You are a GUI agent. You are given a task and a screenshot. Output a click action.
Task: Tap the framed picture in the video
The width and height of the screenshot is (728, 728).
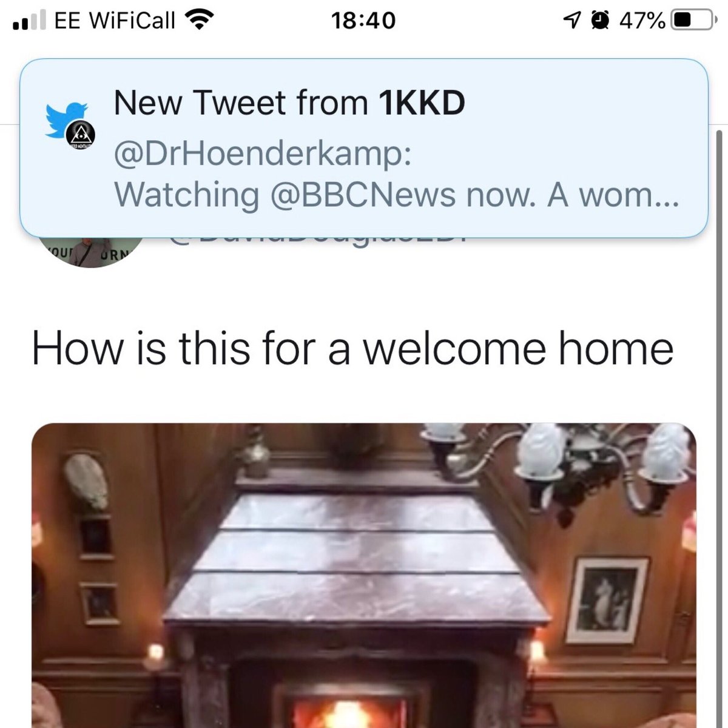607,601
